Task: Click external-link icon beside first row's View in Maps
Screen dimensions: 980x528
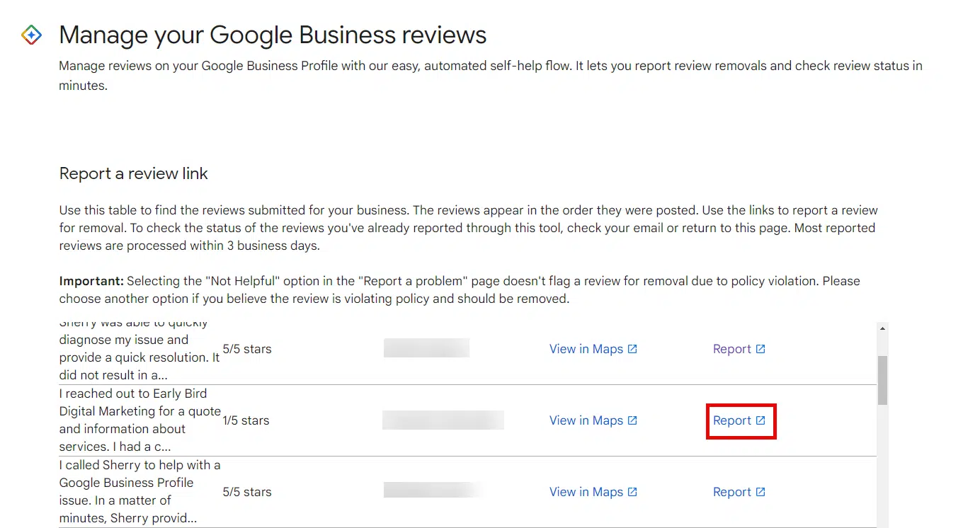Action: [x=632, y=349]
